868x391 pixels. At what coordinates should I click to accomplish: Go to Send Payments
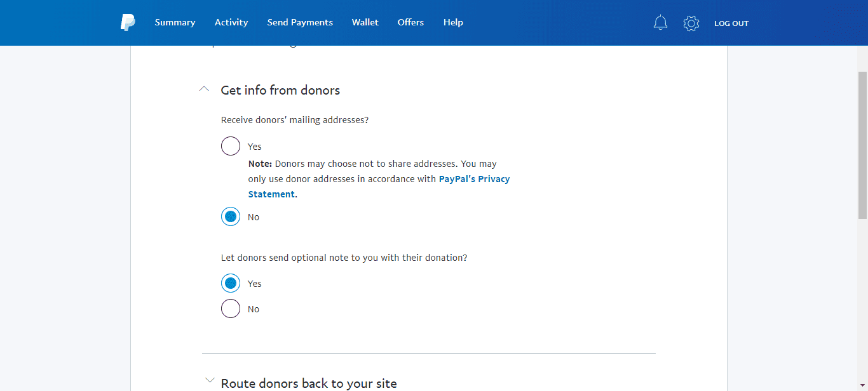tap(300, 22)
